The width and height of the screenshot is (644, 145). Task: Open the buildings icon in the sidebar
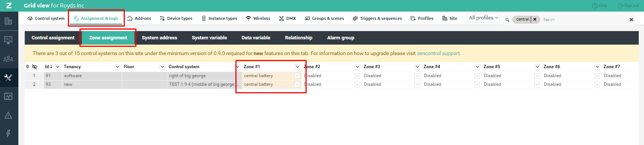pyautogui.click(x=8, y=21)
